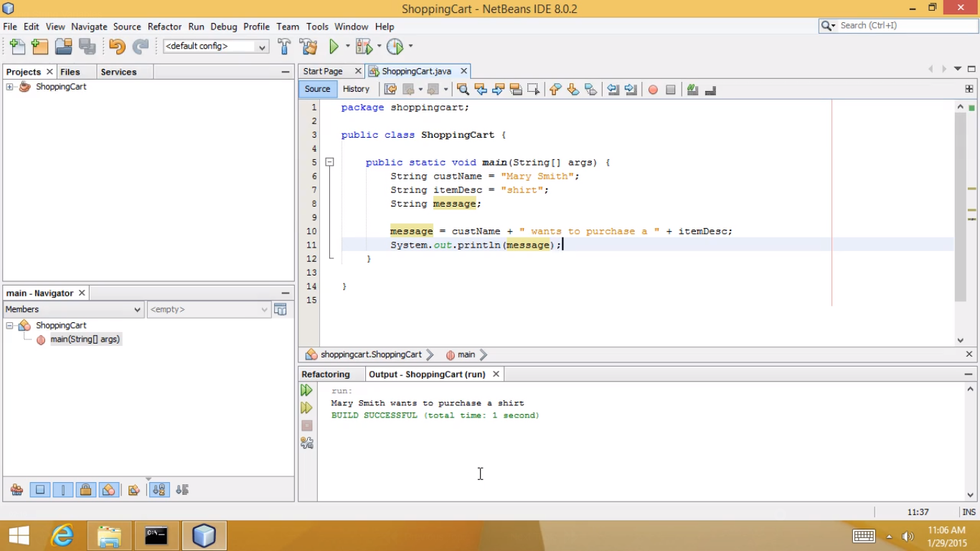Open the Members dropdown in Navigator

tap(73, 309)
